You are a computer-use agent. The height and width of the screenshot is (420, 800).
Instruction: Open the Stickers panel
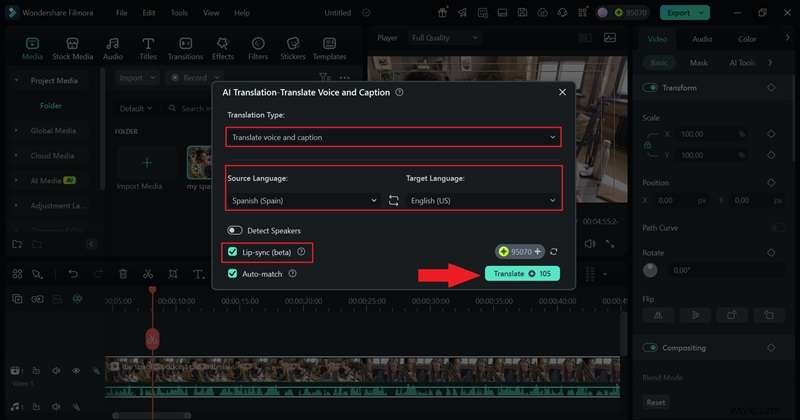tap(293, 49)
